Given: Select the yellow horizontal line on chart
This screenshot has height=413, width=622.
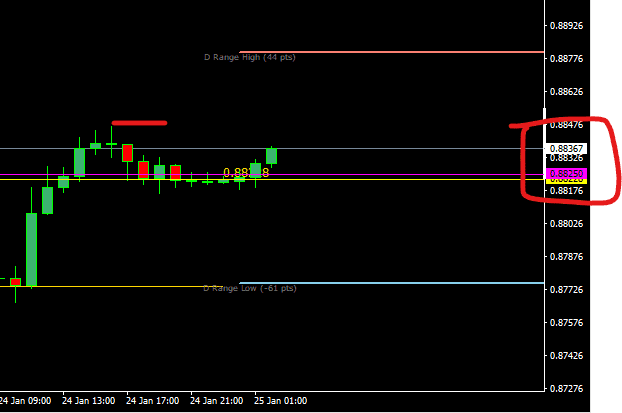Looking at the screenshot, I should pyautogui.click(x=272, y=180).
